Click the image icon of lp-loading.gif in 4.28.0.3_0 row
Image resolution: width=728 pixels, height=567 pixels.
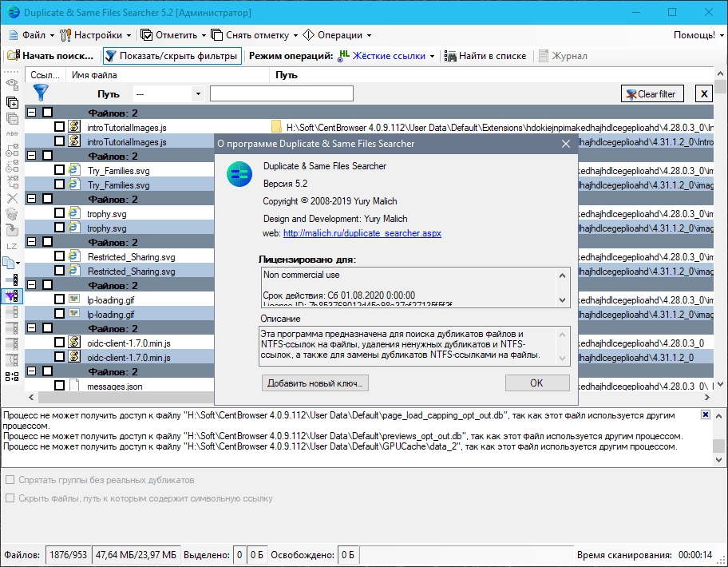click(73, 299)
